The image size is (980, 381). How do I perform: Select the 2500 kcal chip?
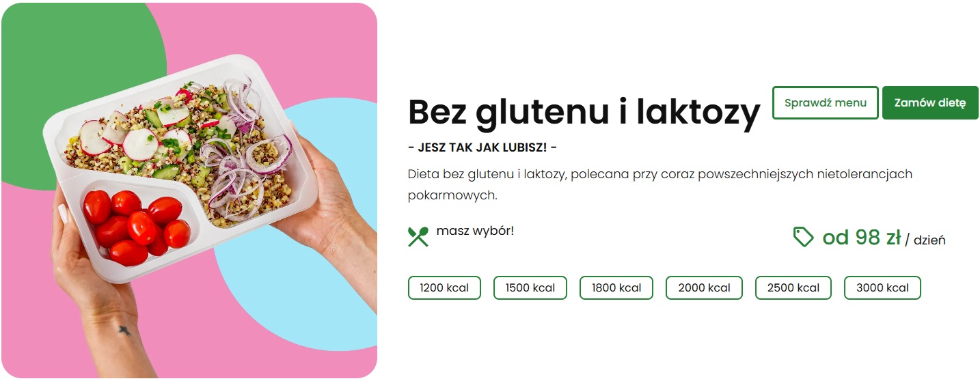pos(793,287)
